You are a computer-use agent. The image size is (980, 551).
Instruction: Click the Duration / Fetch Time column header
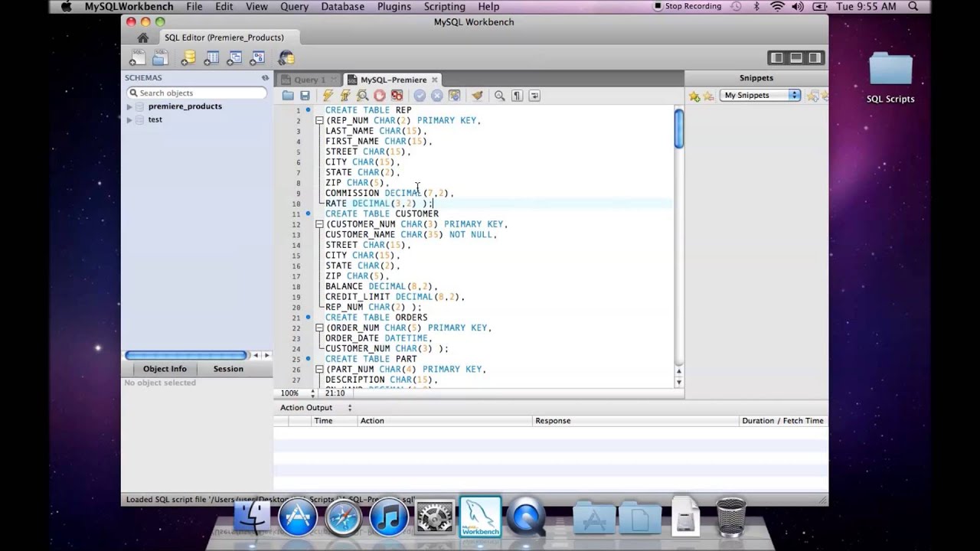(x=782, y=421)
